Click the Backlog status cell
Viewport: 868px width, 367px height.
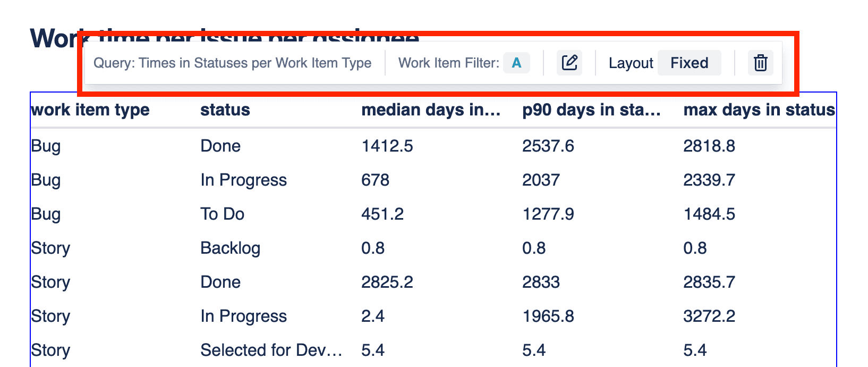231,248
